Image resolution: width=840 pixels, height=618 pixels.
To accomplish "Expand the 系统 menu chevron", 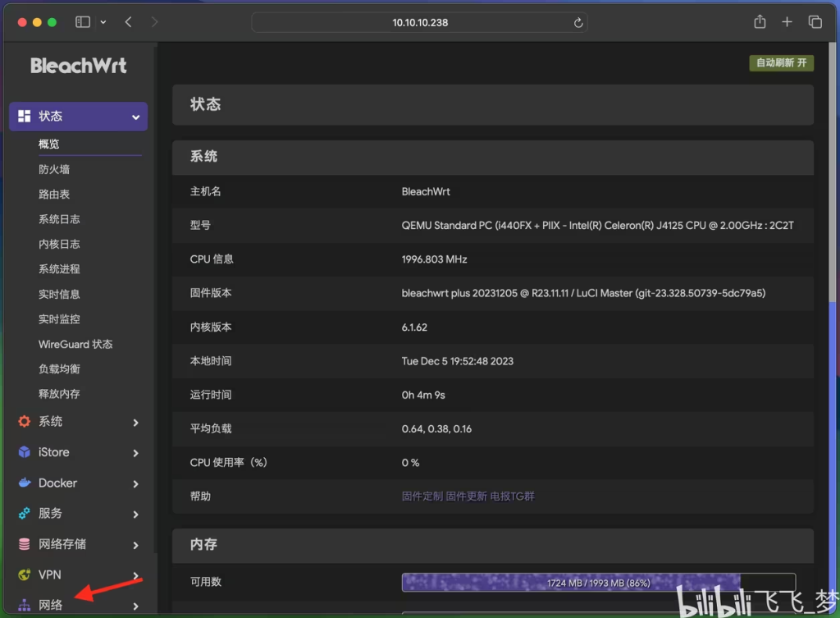I will click(135, 423).
